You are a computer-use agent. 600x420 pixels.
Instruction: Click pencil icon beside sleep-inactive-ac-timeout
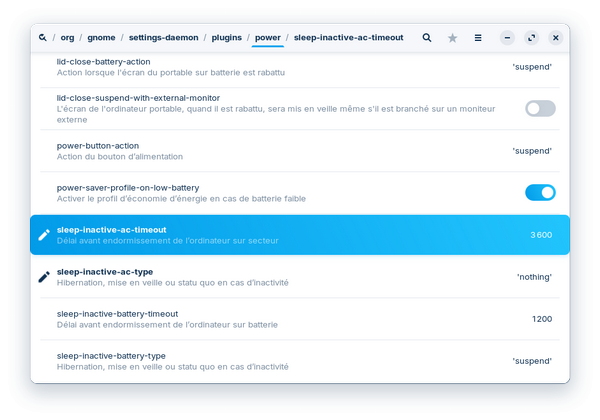(x=44, y=235)
